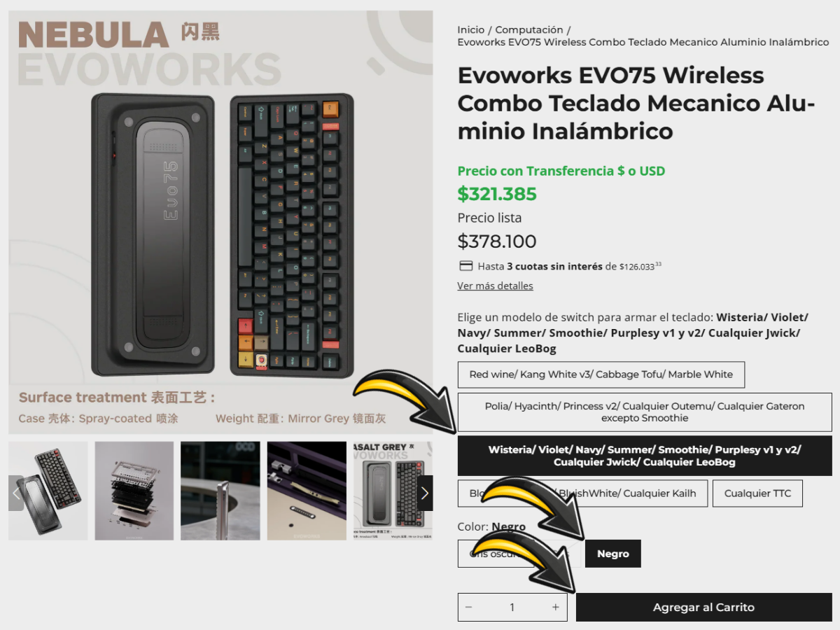Choose the Wisteria/ Violet/ Navy switch option
840x630 pixels.
click(x=645, y=456)
